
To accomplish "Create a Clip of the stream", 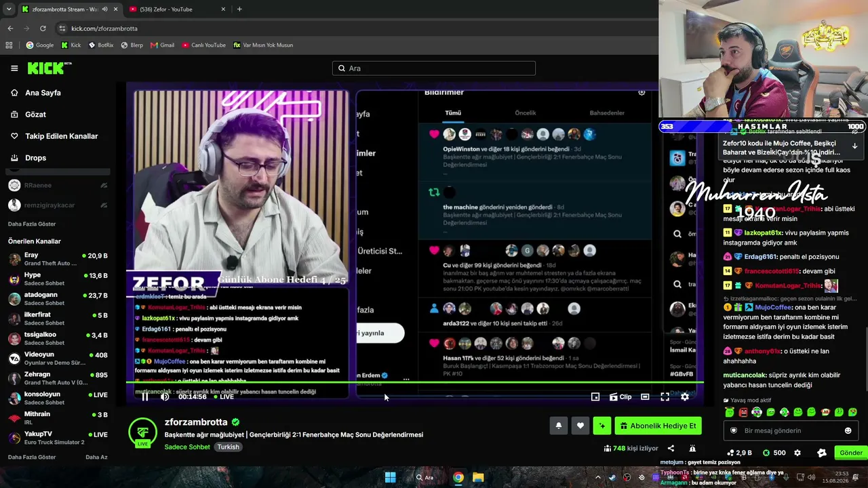I will (x=620, y=396).
